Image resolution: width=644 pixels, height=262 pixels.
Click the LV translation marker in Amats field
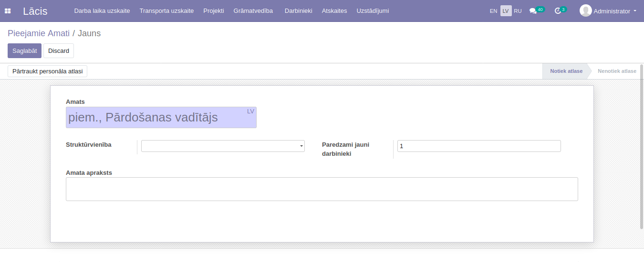tap(250, 111)
